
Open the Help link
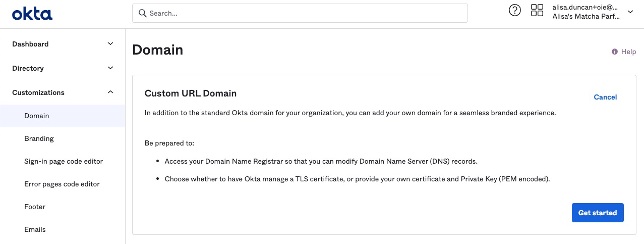(x=628, y=52)
